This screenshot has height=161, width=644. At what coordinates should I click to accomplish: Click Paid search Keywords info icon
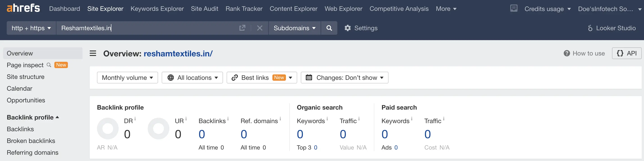(x=412, y=119)
